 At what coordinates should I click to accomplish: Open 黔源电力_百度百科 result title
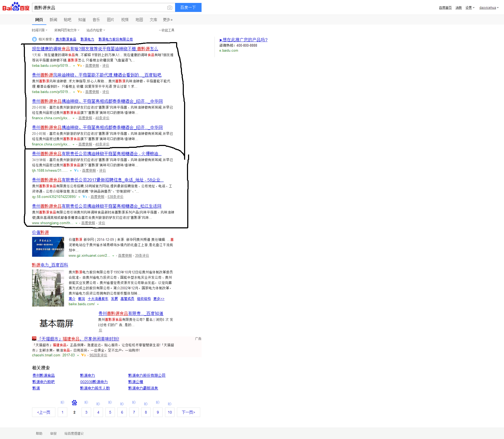(50, 265)
